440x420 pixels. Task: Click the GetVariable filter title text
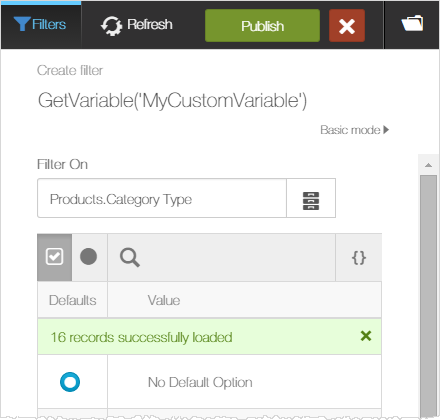coord(172,100)
